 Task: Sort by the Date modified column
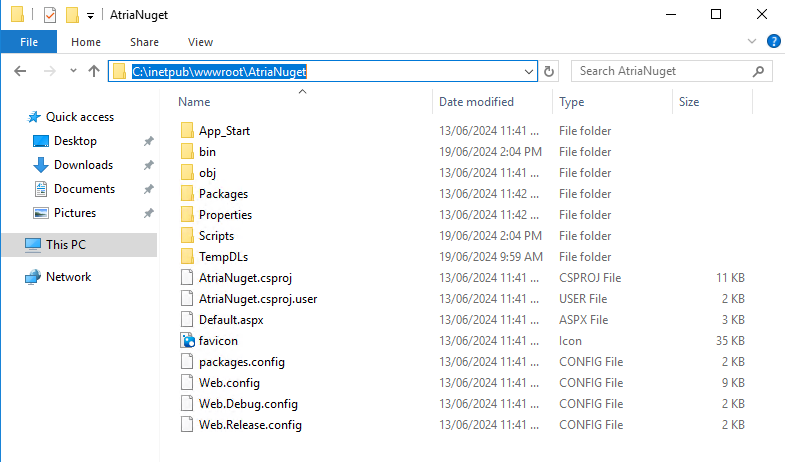pyautogui.click(x=476, y=102)
